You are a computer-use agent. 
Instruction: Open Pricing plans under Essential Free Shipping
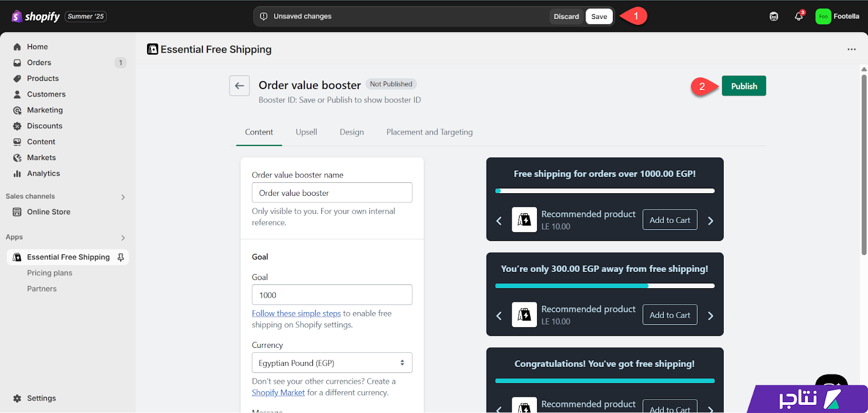pos(49,273)
